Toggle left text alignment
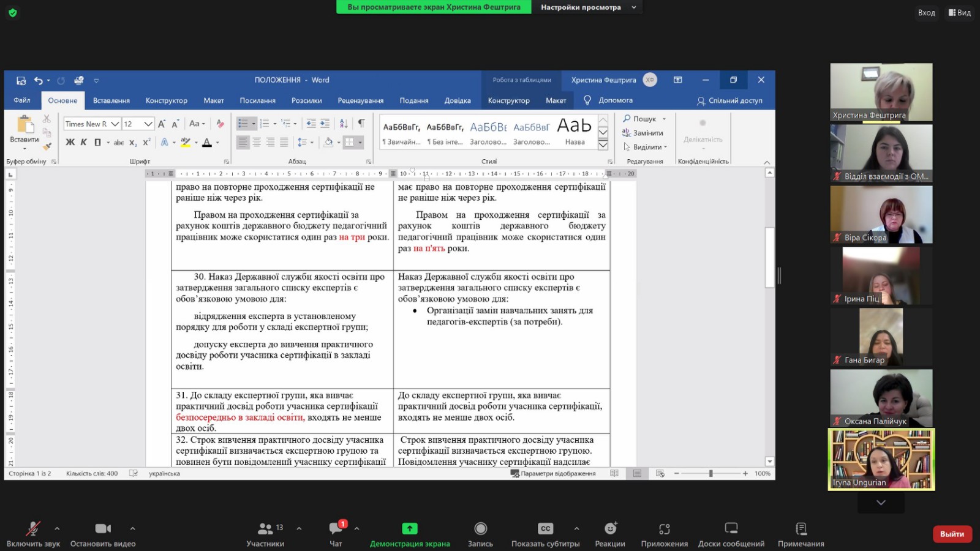Image resolution: width=980 pixels, height=551 pixels. [x=243, y=142]
